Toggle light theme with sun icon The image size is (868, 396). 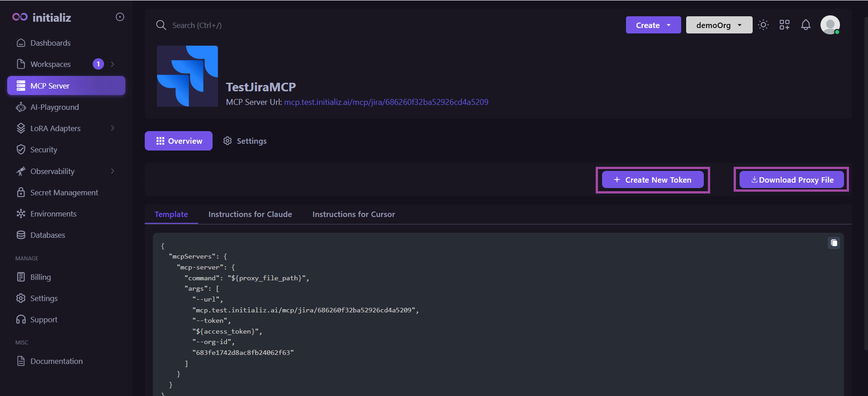tap(764, 25)
